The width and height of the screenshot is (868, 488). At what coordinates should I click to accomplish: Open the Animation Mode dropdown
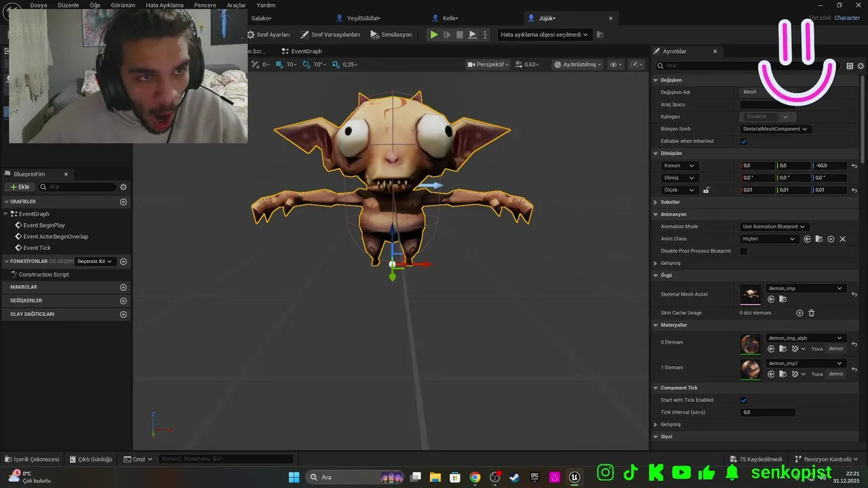[774, 226]
